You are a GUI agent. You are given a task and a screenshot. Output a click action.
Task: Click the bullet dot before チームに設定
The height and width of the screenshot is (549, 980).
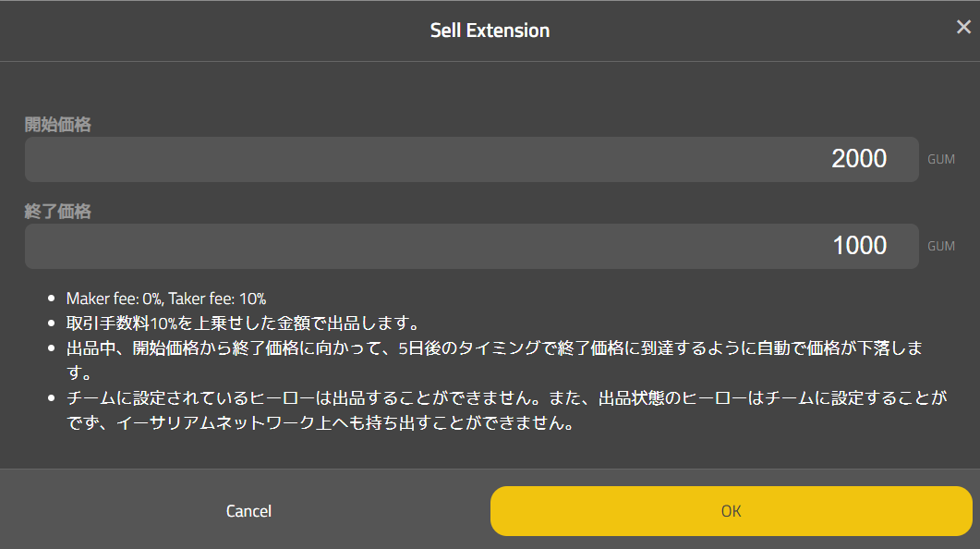52,398
